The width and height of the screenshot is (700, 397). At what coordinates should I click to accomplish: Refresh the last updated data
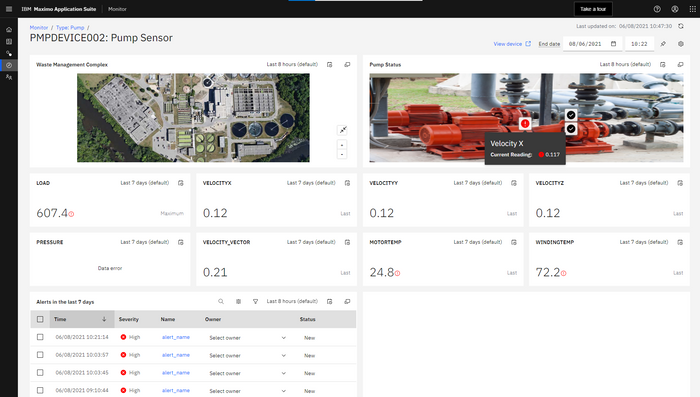pos(680,26)
